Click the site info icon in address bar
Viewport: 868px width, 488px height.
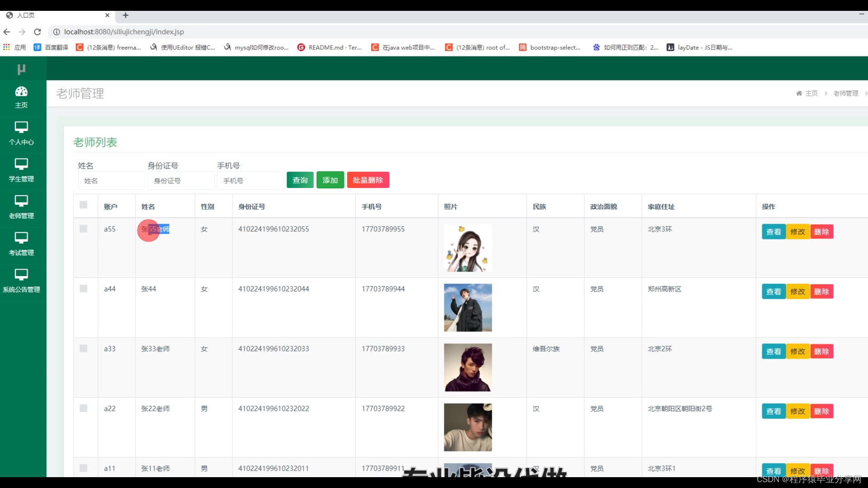pyautogui.click(x=57, y=32)
